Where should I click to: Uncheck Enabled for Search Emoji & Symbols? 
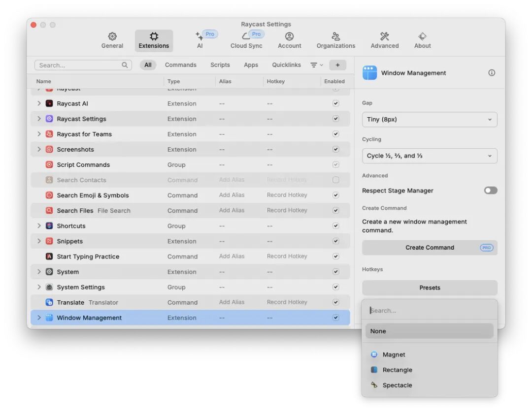(x=335, y=195)
